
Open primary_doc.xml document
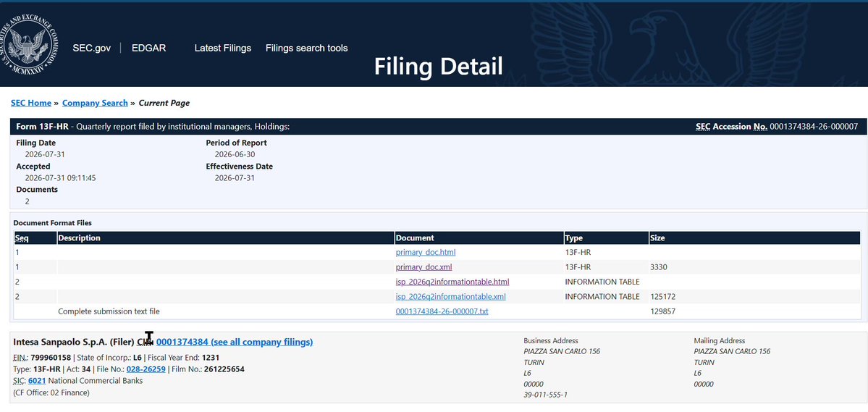point(424,267)
